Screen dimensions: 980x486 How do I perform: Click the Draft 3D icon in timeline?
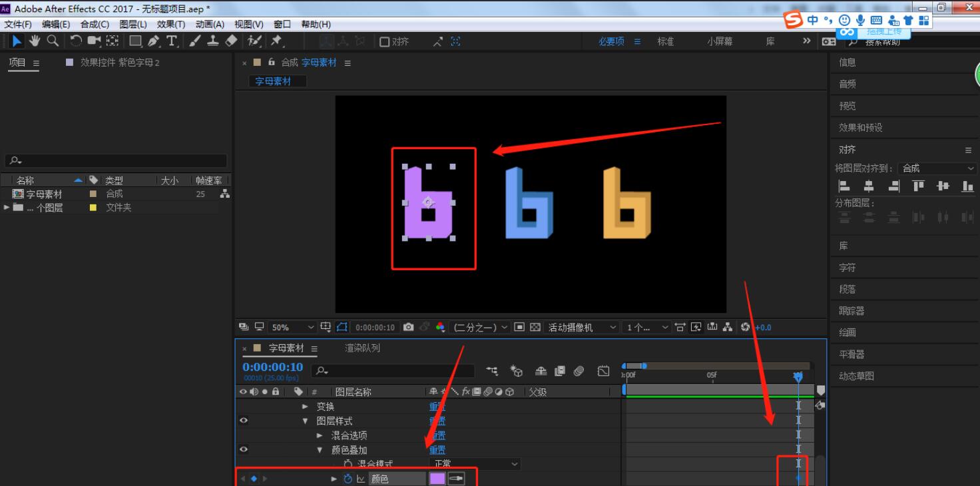click(x=516, y=371)
